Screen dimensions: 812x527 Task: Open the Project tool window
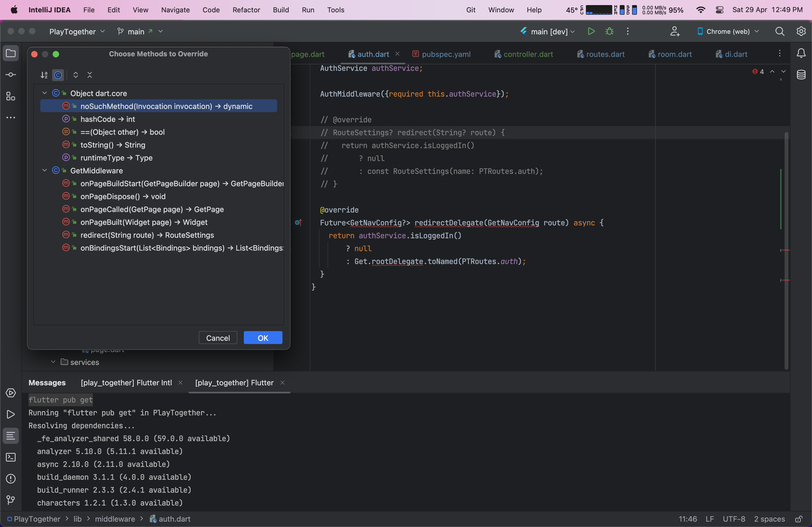(x=10, y=53)
